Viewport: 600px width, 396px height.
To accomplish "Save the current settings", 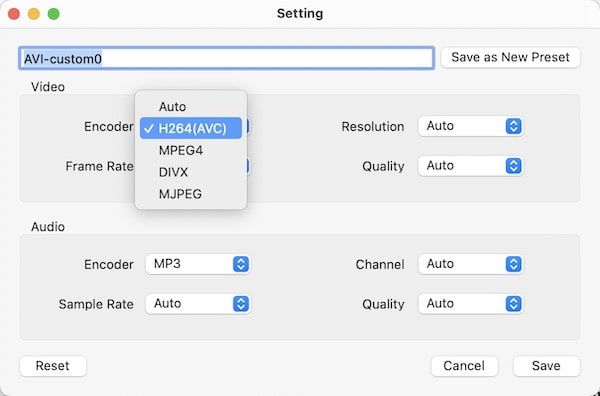I will tap(546, 366).
